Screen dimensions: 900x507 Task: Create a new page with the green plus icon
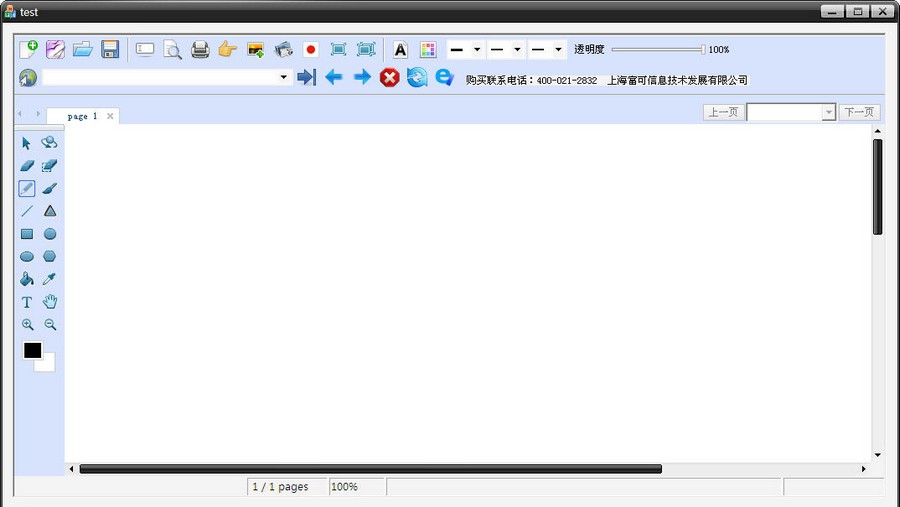28,49
